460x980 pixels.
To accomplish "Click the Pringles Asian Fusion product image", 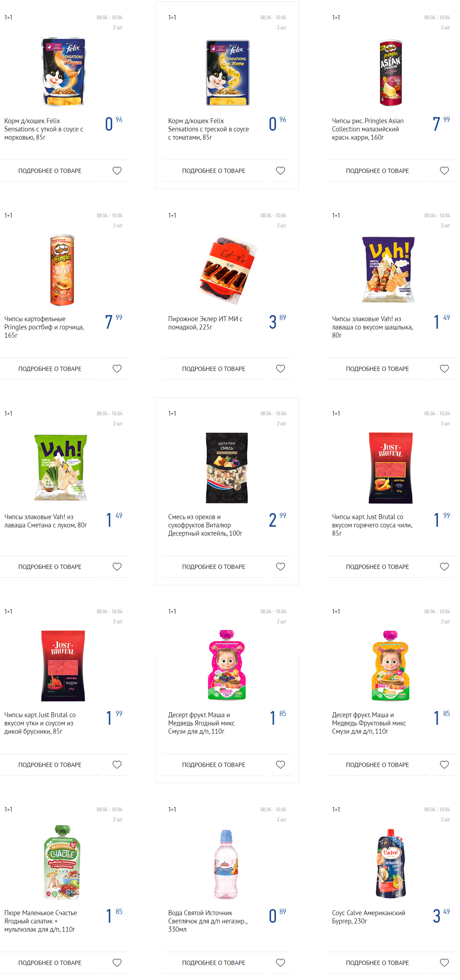I will pos(391,72).
